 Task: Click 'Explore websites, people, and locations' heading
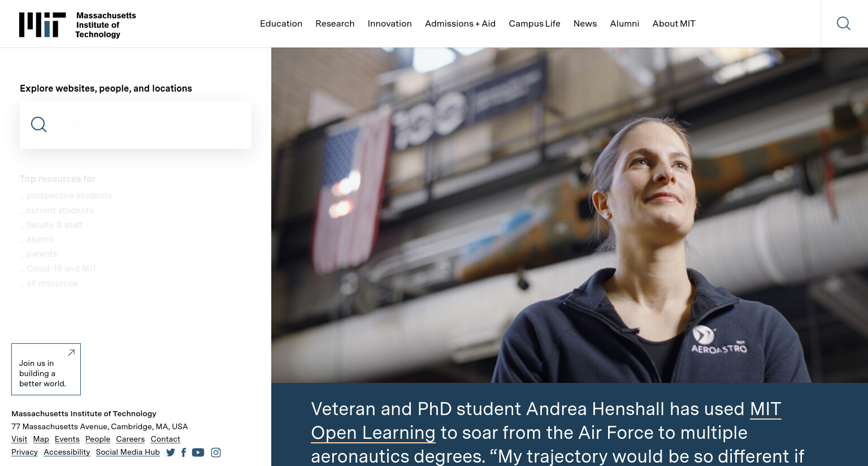(x=106, y=88)
